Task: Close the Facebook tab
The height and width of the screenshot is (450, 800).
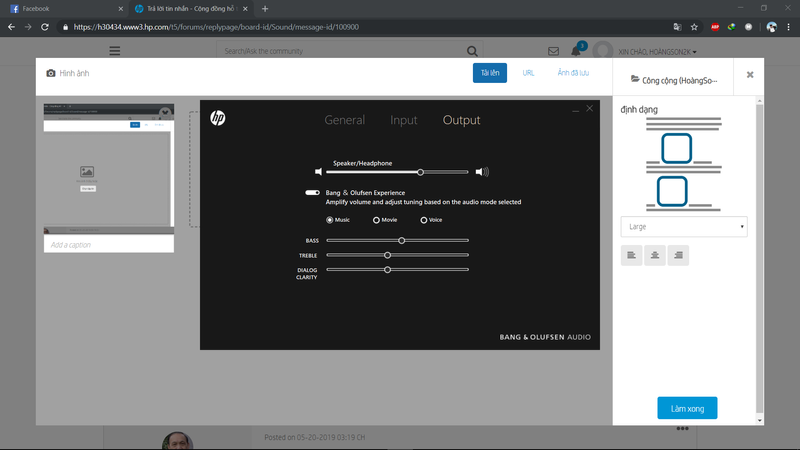Action: (x=120, y=9)
